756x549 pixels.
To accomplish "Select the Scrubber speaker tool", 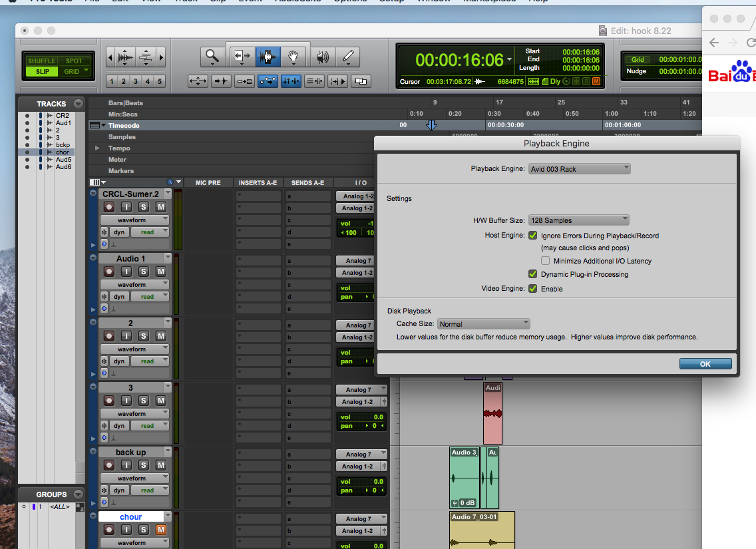I will (323, 57).
